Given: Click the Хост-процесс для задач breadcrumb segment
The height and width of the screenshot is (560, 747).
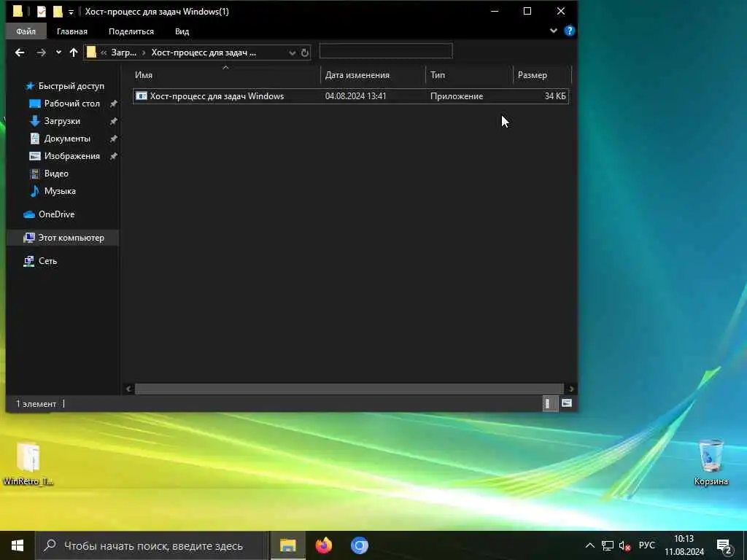Looking at the screenshot, I should click(x=204, y=52).
